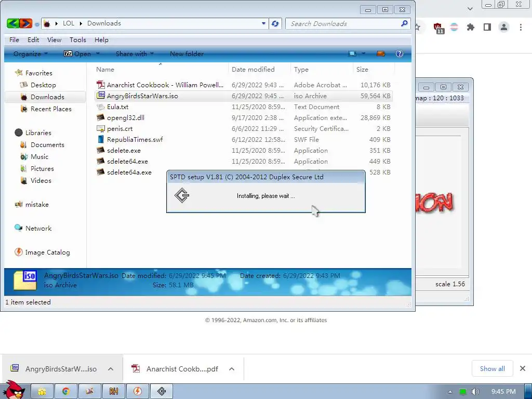Open SPTD setup taskbar icon
This screenshot has height=399, width=532.
pyautogui.click(x=162, y=392)
